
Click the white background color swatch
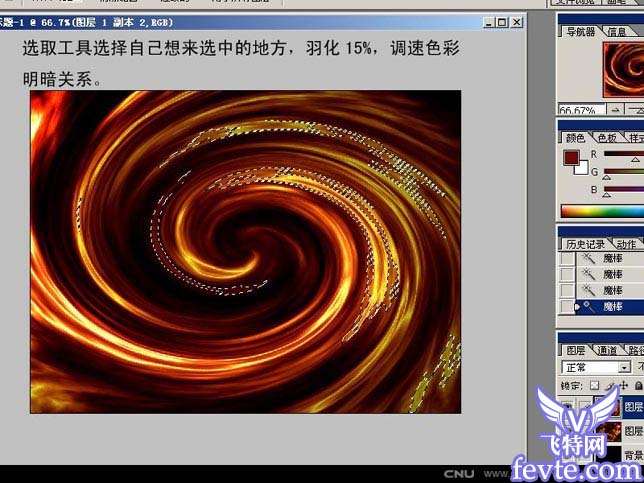tap(579, 167)
